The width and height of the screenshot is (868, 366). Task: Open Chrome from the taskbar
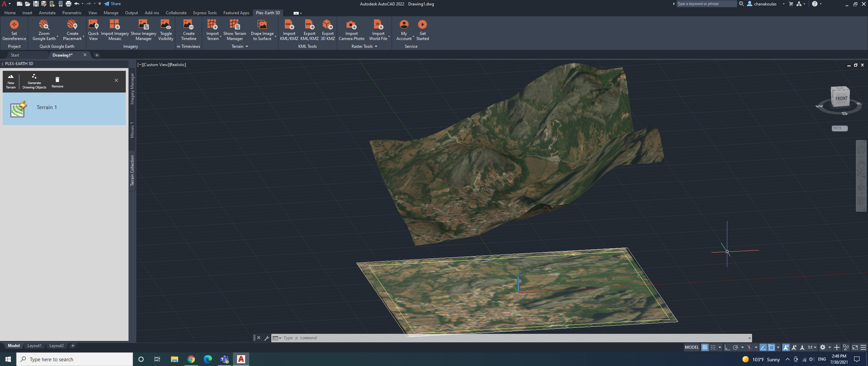(x=191, y=359)
